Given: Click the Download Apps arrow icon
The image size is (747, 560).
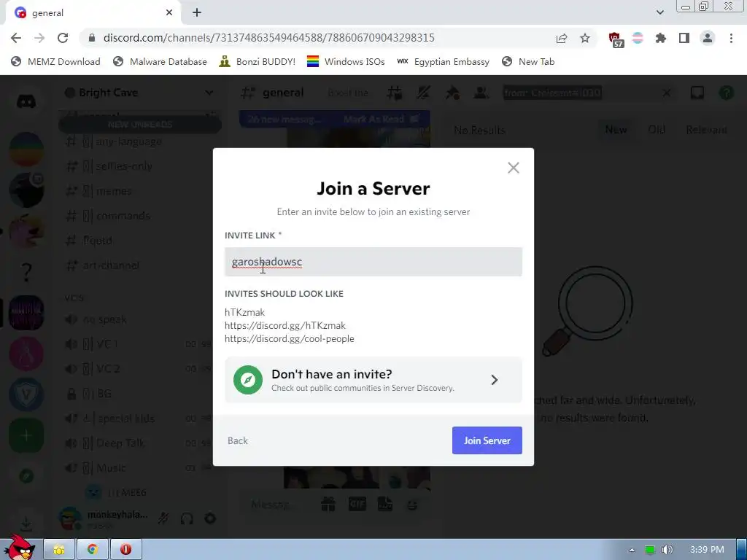Looking at the screenshot, I should pos(26,524).
